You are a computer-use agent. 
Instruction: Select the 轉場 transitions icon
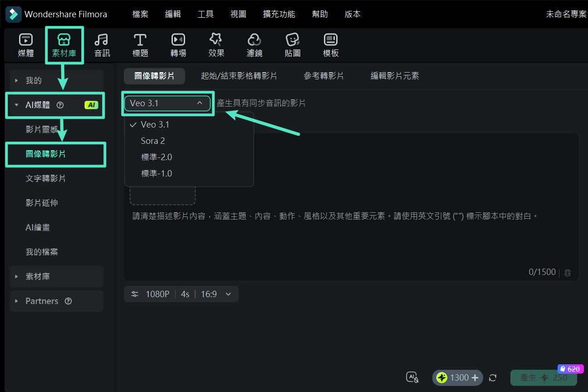[x=178, y=44]
